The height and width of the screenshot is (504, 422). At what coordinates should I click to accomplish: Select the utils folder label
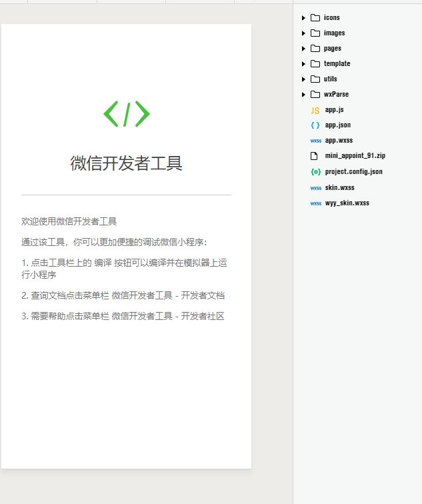click(331, 79)
